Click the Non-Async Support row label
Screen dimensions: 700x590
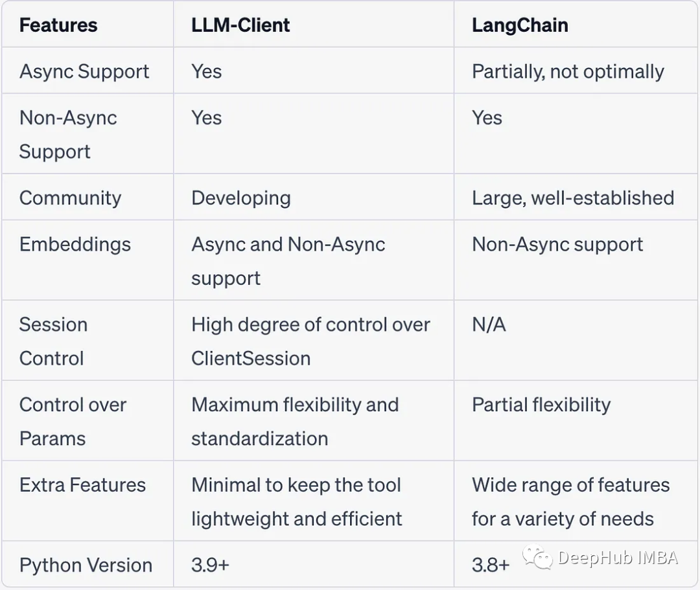coord(68,134)
